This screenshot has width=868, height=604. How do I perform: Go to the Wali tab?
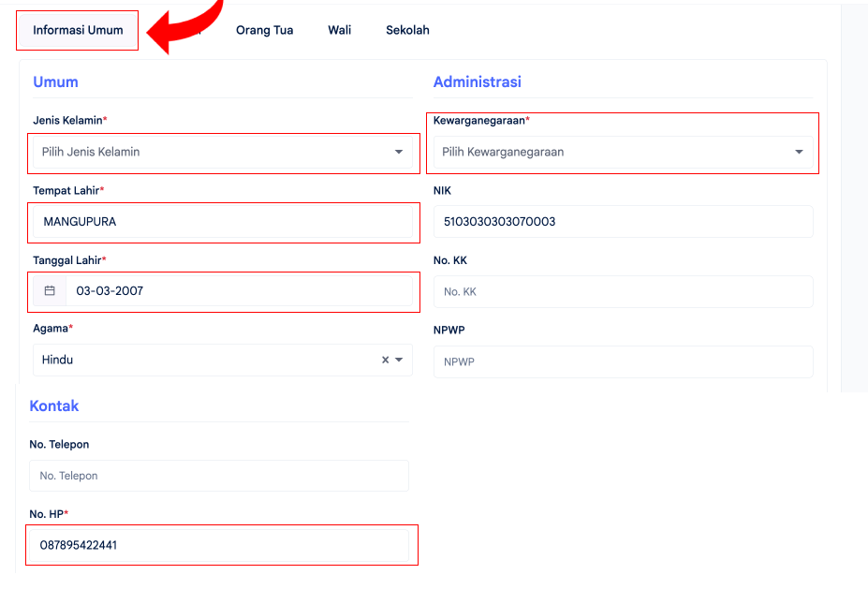tap(339, 30)
